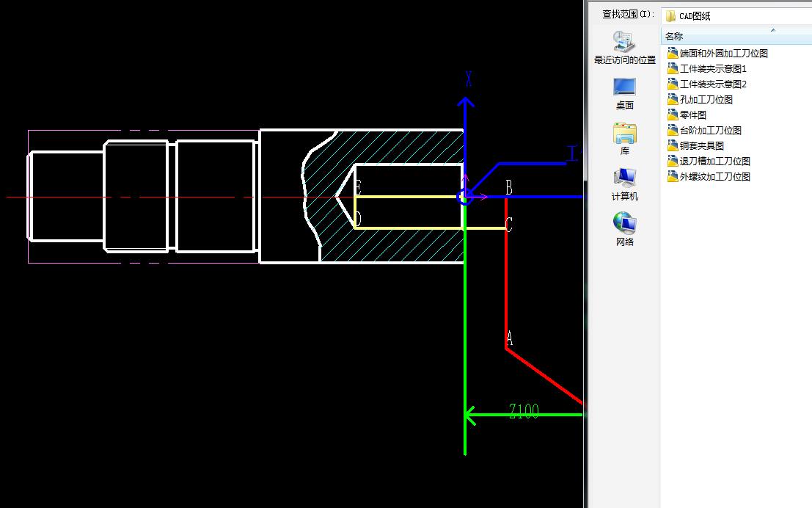Click the Z100 dimension label
812x508 pixels.
tap(524, 411)
